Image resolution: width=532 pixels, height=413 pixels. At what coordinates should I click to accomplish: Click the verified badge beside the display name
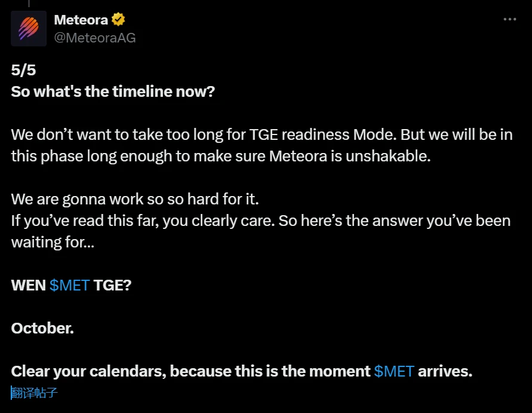click(118, 19)
